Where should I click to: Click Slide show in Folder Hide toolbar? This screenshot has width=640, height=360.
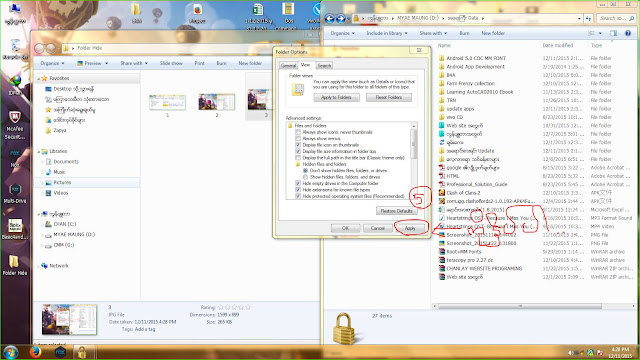click(x=171, y=63)
